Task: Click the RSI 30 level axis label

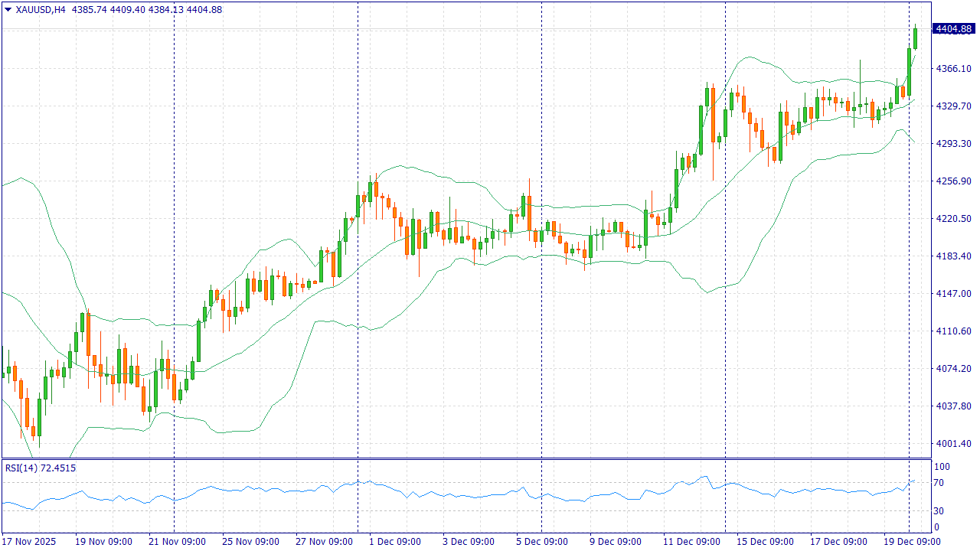Action: [x=941, y=510]
